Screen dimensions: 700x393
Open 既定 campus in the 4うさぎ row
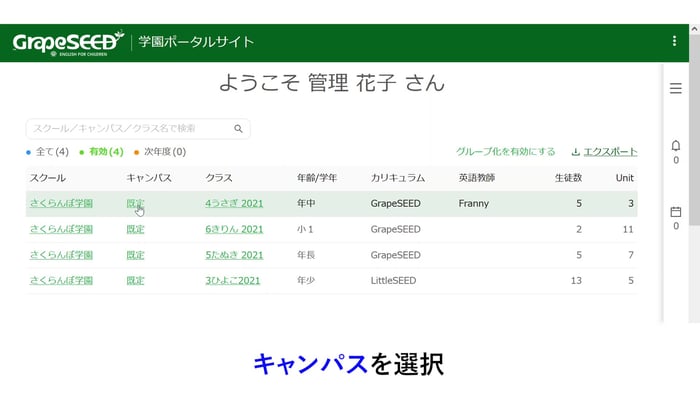(x=135, y=203)
